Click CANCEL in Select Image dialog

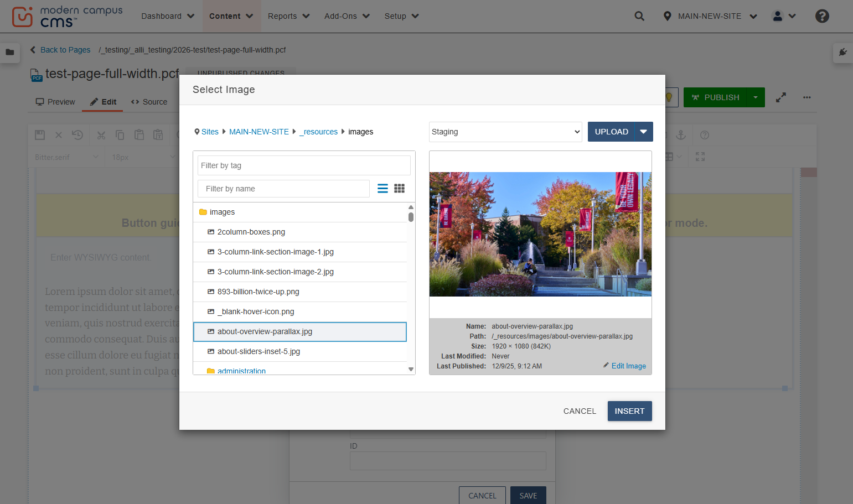580,411
